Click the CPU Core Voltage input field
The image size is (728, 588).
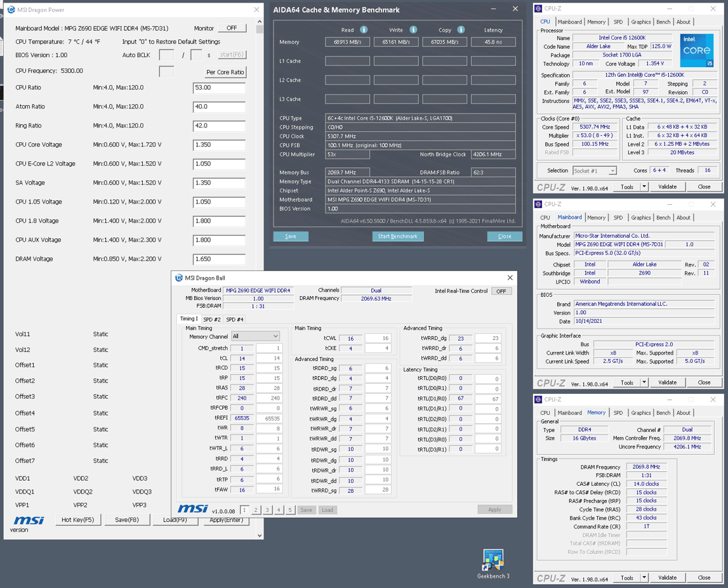click(219, 145)
